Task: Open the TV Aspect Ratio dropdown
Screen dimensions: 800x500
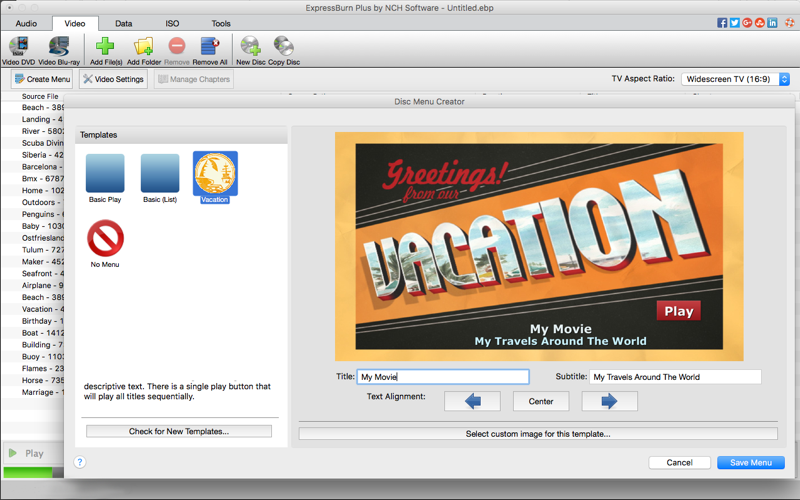Action: click(x=735, y=79)
